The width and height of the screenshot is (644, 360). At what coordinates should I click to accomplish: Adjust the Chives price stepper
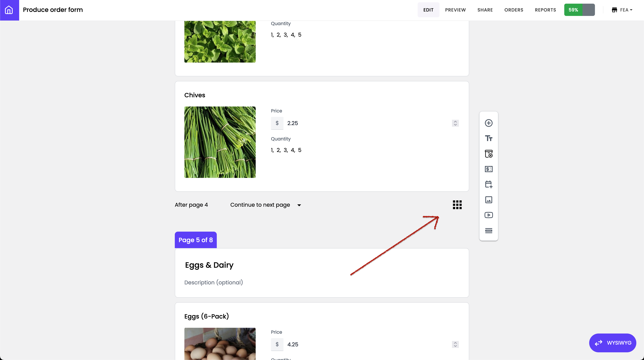(x=455, y=123)
